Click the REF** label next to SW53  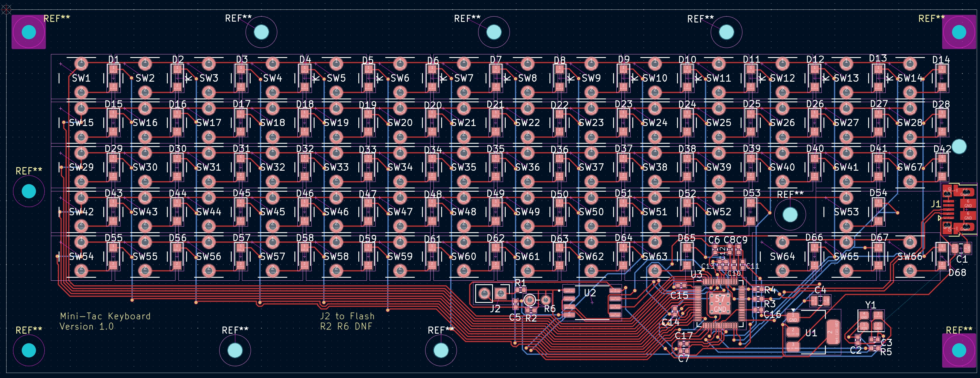click(790, 194)
